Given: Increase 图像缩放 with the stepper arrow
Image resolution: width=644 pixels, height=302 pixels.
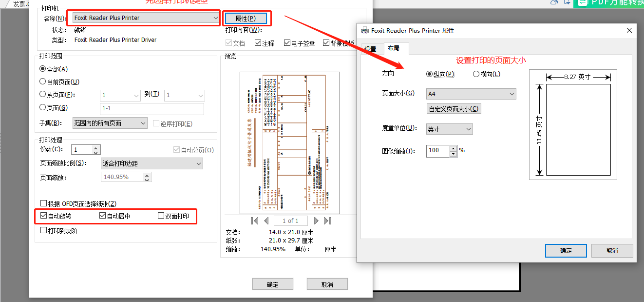Looking at the screenshot, I should tap(453, 148).
